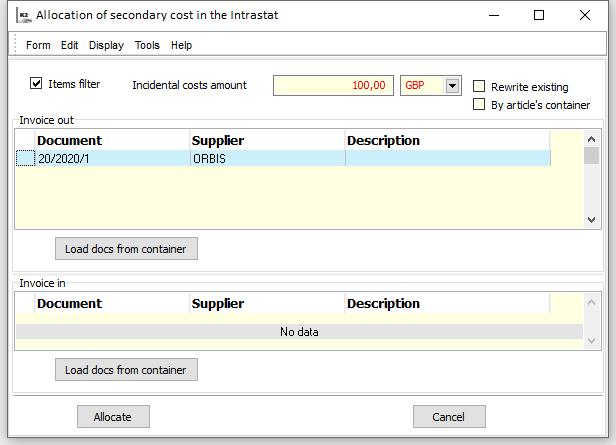The image size is (616, 445).
Task: Open the Tools menu
Action: pos(147,45)
